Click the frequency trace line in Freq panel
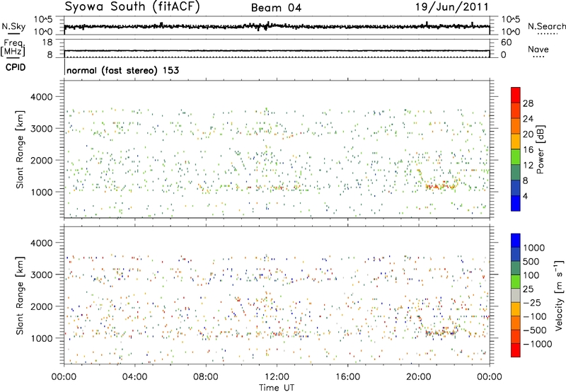 277,51
